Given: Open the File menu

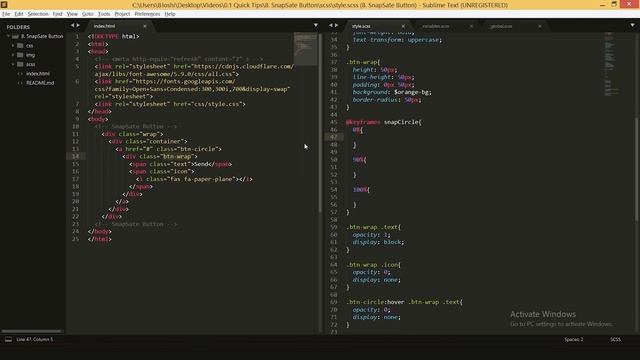Looking at the screenshot, I should [6, 14].
